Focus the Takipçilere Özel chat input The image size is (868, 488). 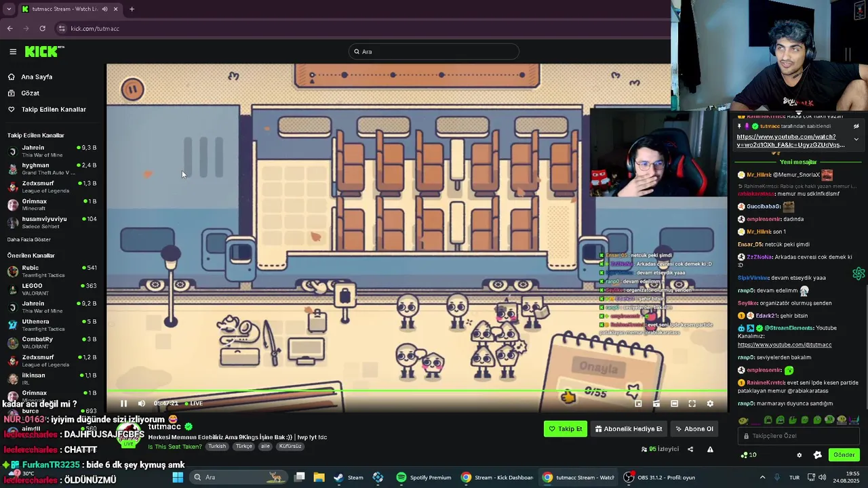pyautogui.click(x=799, y=436)
